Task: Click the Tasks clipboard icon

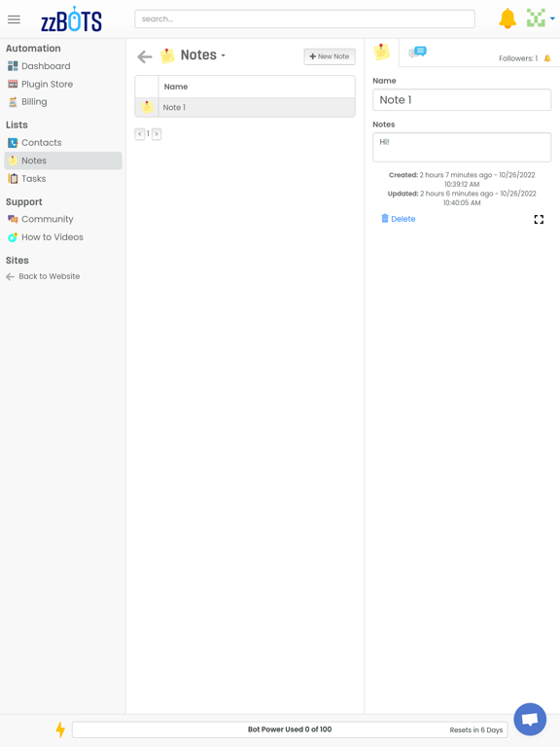Action: (x=13, y=179)
